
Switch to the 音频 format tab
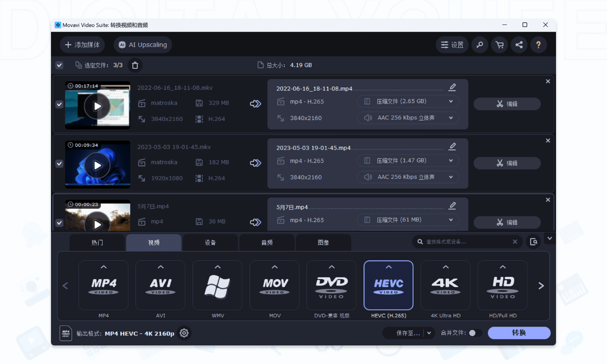[267, 242]
